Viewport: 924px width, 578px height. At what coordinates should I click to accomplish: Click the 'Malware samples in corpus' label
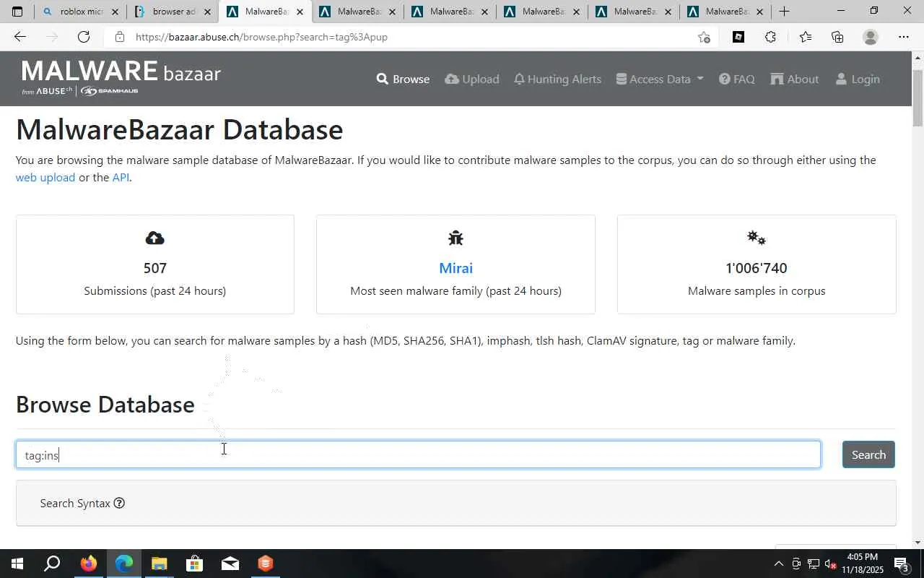point(757,291)
